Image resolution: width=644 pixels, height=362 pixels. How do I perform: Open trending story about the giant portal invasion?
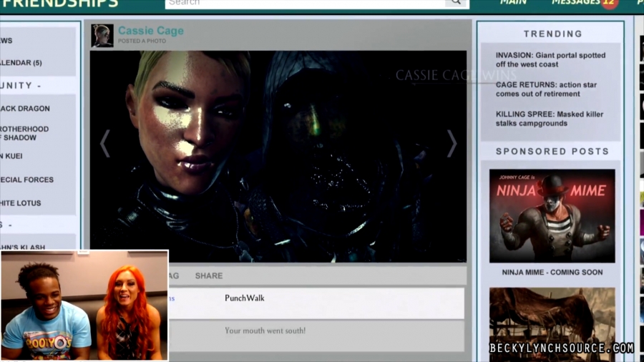(550, 60)
